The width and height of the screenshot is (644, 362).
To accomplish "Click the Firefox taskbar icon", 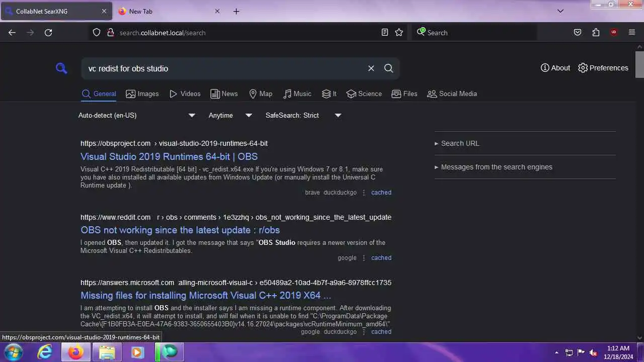I will [76, 352].
